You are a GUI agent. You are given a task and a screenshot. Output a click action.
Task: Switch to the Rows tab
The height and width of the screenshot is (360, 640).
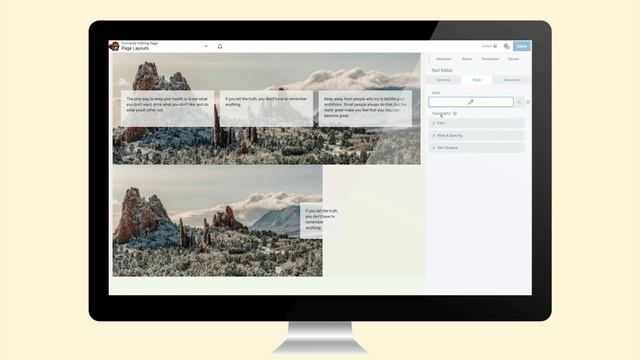467,59
